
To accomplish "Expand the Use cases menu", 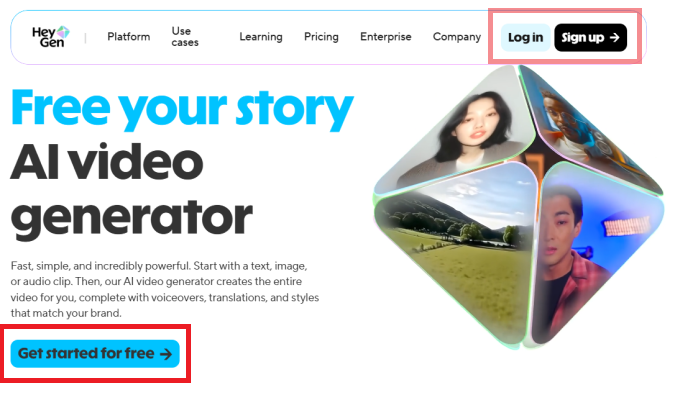I will point(185,37).
